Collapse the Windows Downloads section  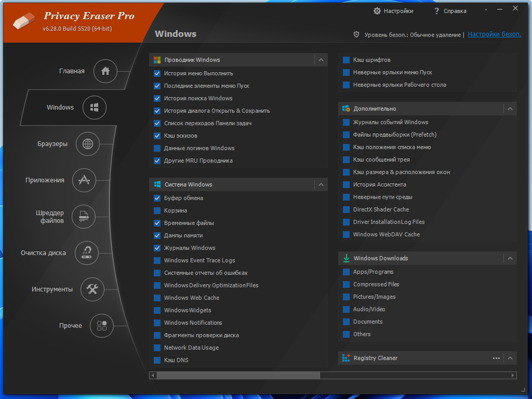click(x=510, y=258)
